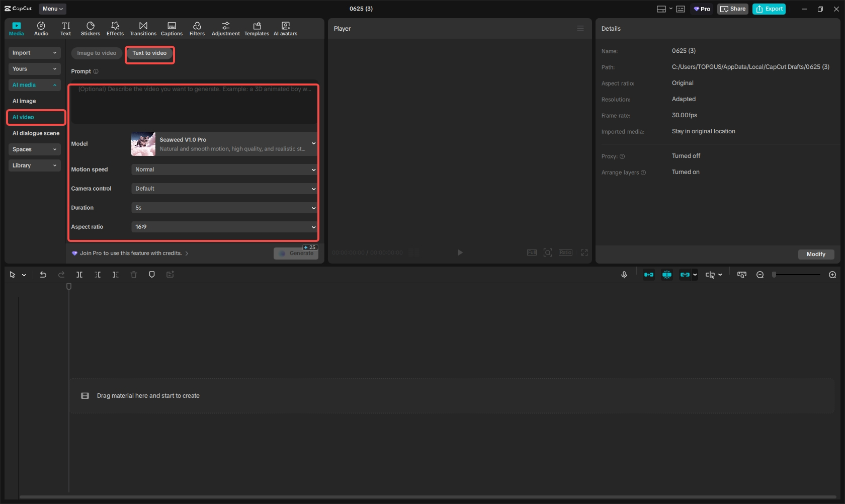This screenshot has width=845, height=504.
Task: Open the AI avatars panel
Action: pyautogui.click(x=285, y=28)
